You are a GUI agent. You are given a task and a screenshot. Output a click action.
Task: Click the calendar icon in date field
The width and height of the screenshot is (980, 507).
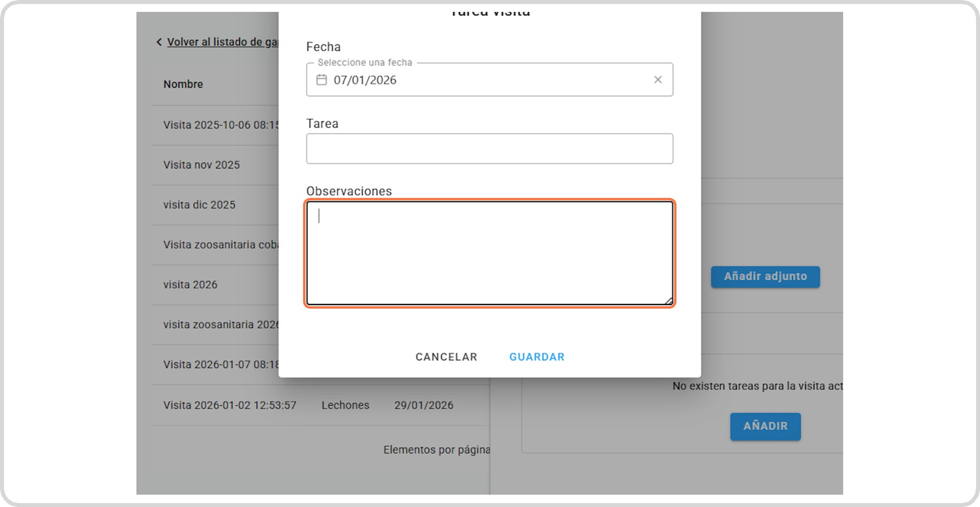click(322, 80)
